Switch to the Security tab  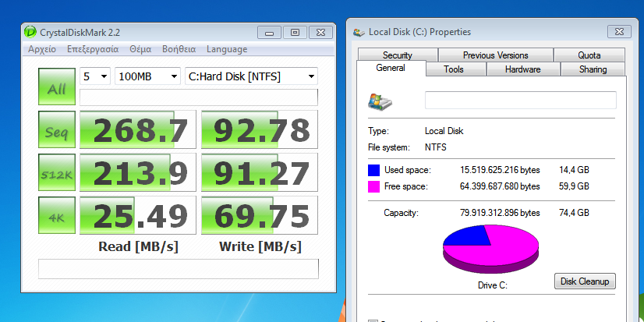[397, 55]
